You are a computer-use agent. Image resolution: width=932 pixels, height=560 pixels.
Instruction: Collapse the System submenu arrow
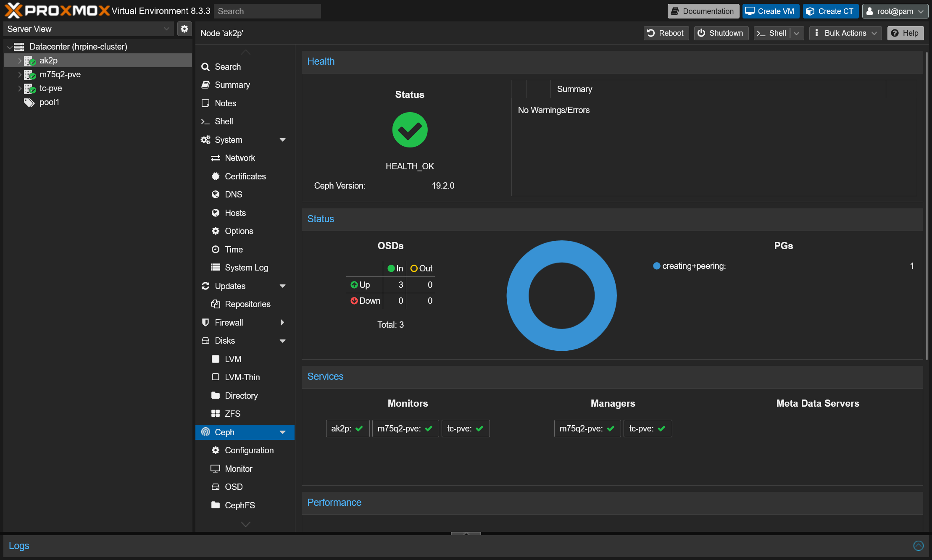(x=283, y=140)
